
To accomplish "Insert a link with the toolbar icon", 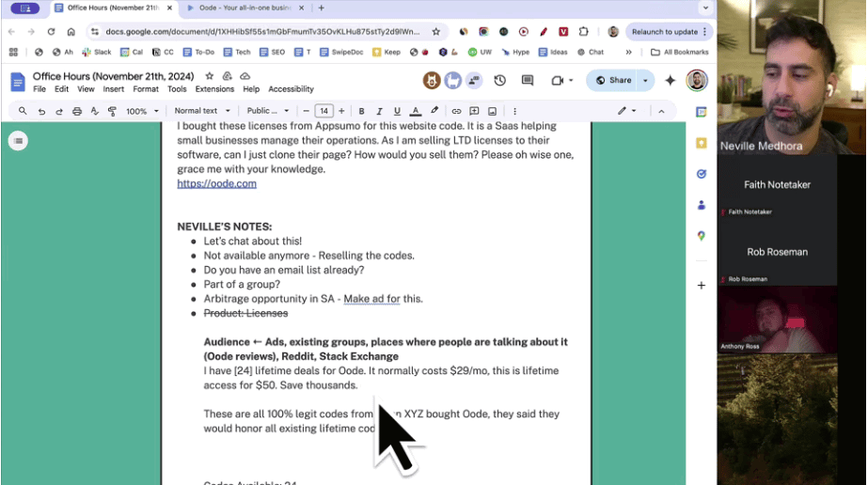I will [x=456, y=111].
